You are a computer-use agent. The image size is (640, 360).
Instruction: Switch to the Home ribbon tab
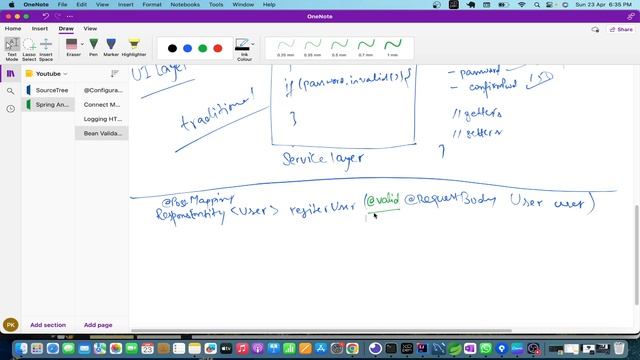point(13,29)
